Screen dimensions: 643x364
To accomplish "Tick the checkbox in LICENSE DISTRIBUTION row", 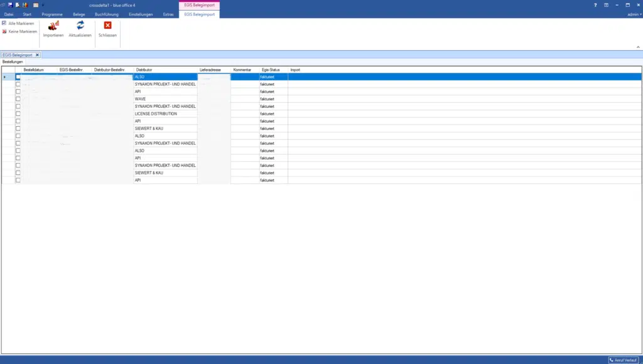I will (x=18, y=114).
